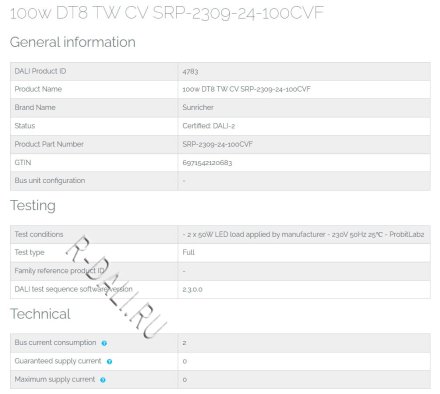Select the test type value Full
The width and height of the screenshot is (440, 394).
coord(188,252)
